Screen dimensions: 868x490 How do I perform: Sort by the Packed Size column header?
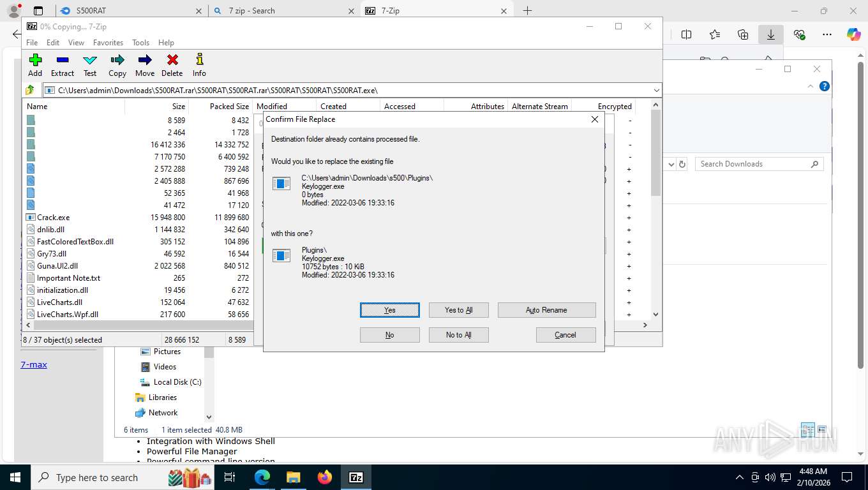point(221,107)
